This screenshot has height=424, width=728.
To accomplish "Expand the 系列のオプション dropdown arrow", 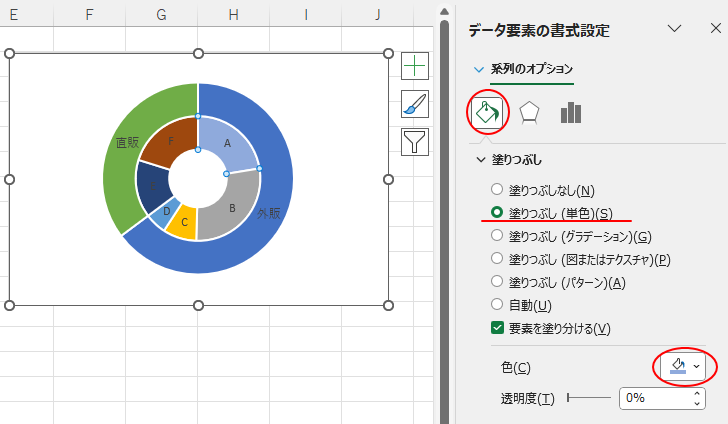I will pyautogui.click(x=478, y=70).
